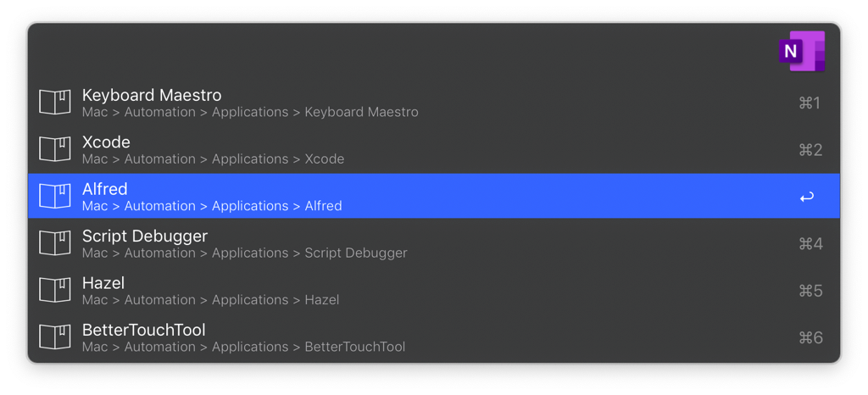Click the OneNote app icon
Viewport: 868px width, 395px height.
pyautogui.click(x=800, y=51)
